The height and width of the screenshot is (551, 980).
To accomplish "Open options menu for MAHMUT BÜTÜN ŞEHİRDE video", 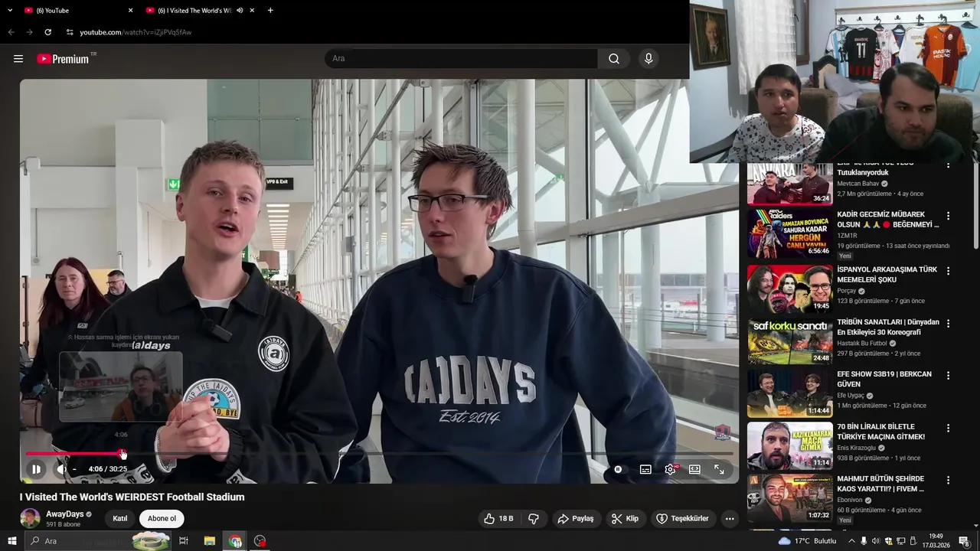I will point(948,481).
